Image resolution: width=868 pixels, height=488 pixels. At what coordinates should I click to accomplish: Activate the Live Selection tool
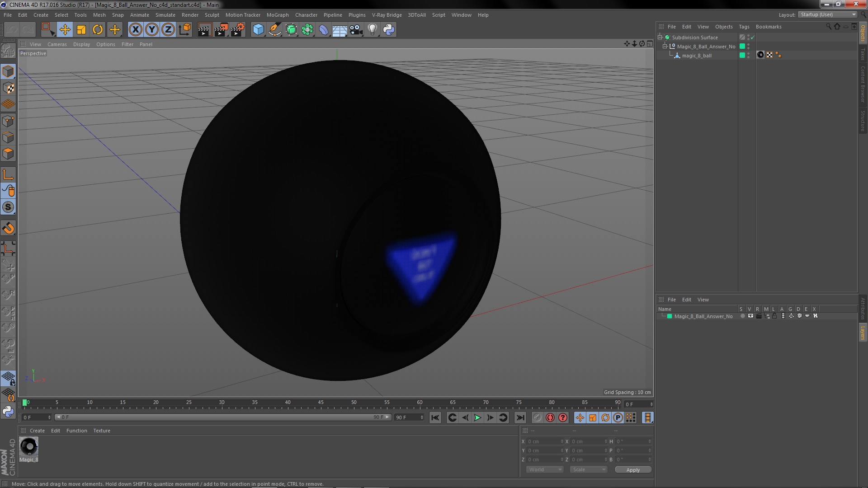(47, 30)
